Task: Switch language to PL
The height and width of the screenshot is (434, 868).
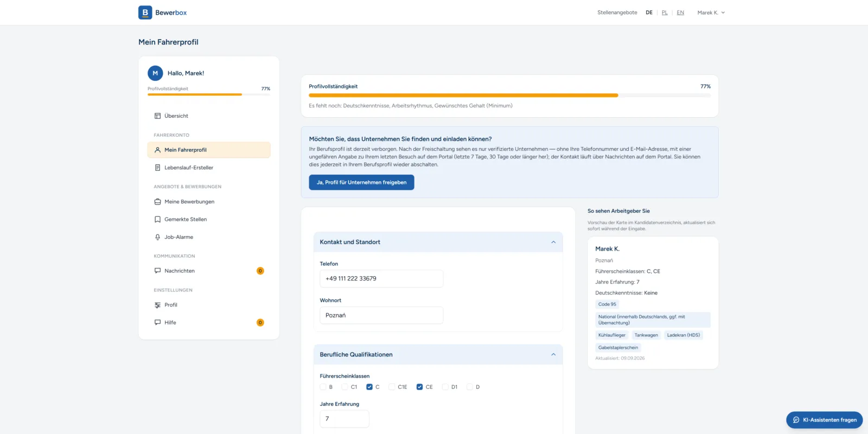Action: coord(665,12)
